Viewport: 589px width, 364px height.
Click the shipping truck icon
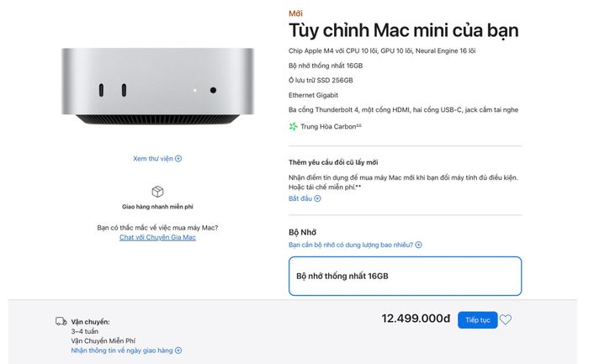61,321
